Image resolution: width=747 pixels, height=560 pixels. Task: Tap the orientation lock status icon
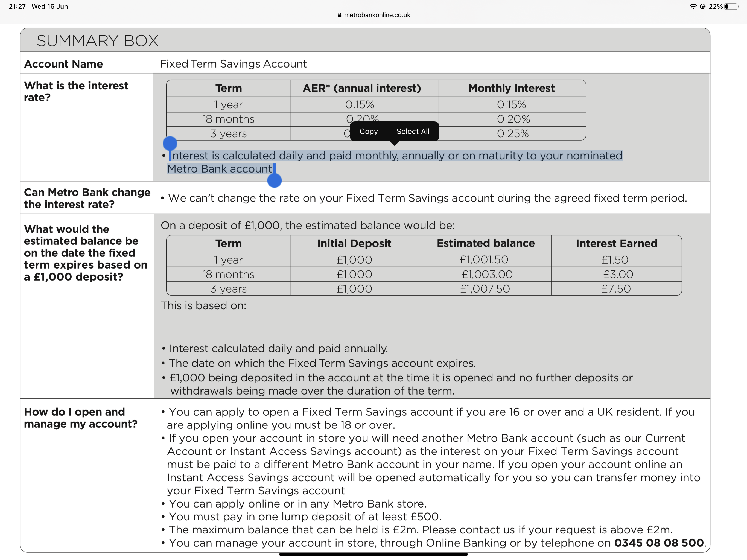[702, 6]
